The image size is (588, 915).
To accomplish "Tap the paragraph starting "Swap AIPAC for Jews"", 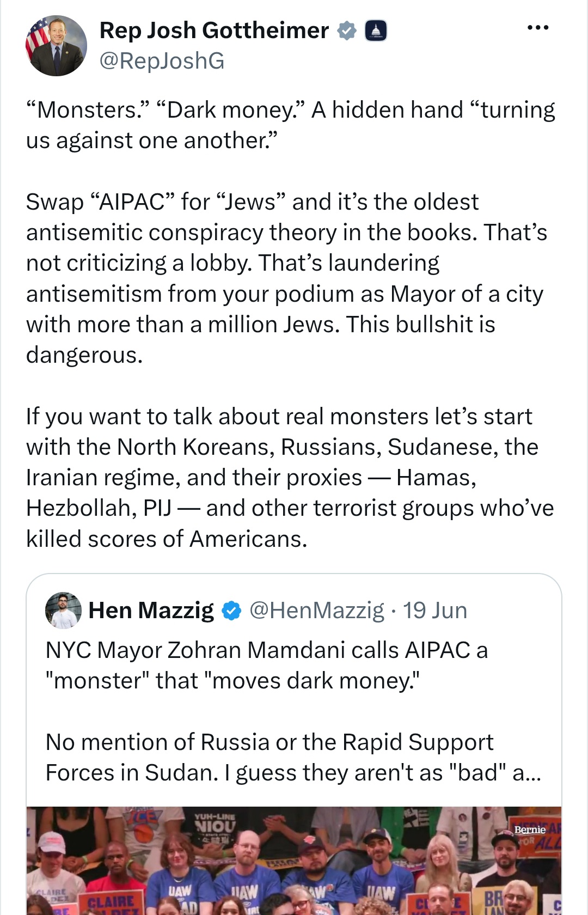I will coord(287,278).
